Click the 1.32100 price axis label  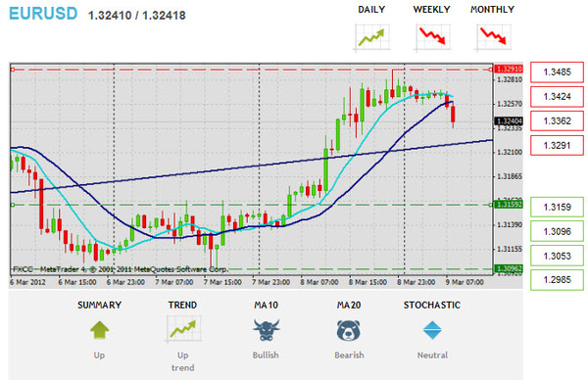pos(510,152)
